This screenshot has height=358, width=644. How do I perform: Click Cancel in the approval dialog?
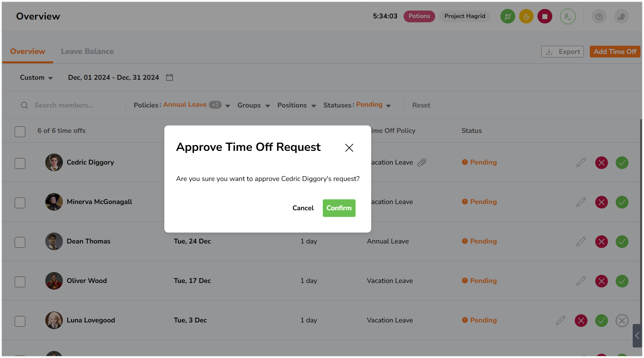point(303,208)
